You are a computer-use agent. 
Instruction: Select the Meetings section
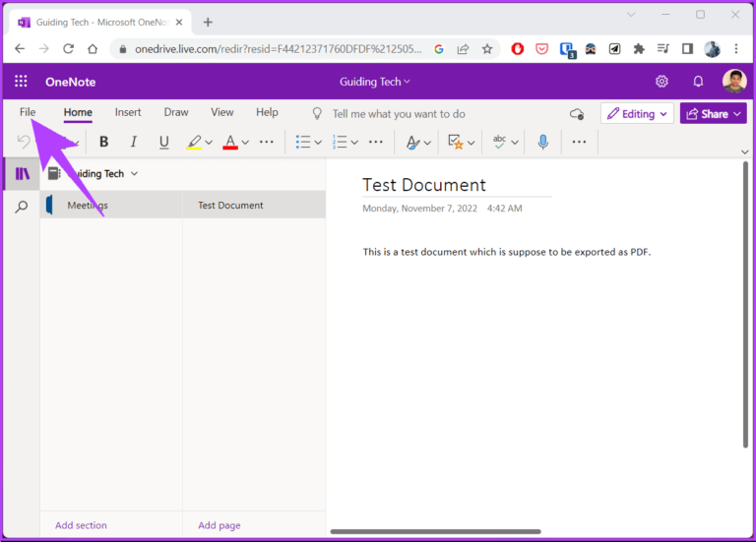coord(111,205)
